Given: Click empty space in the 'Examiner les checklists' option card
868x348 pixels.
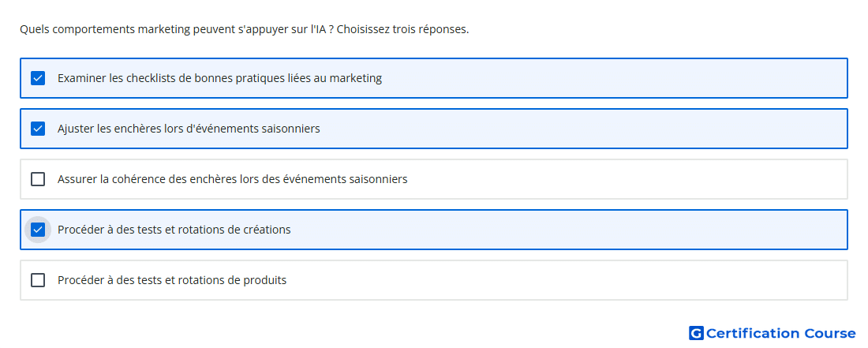Looking at the screenshot, I should click(x=609, y=78).
